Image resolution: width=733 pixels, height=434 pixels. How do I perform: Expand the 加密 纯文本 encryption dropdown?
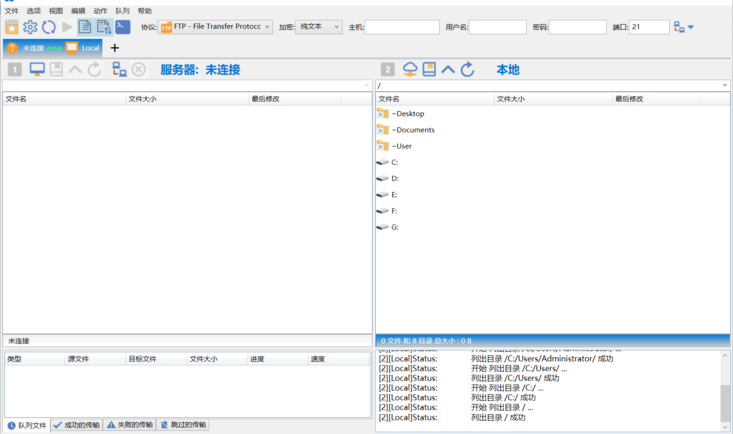tap(319, 27)
